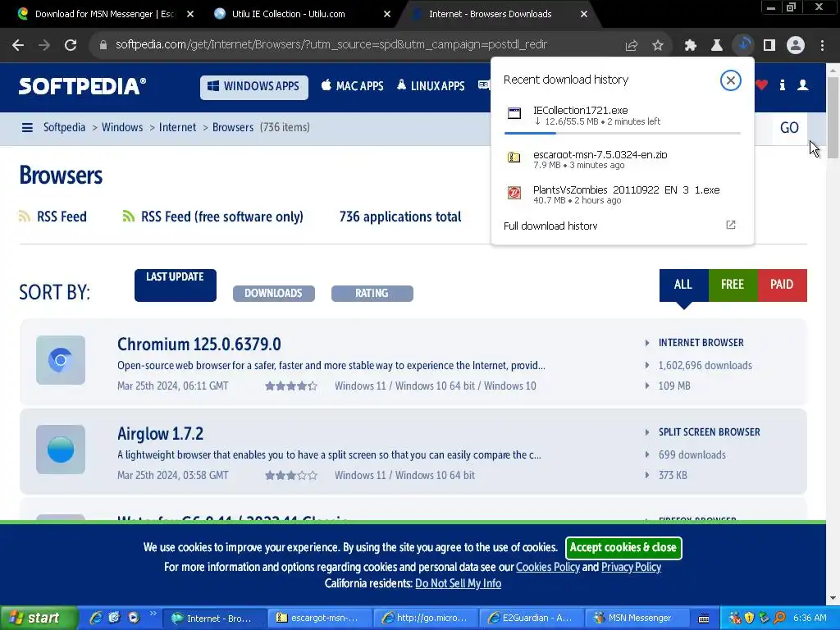Toggle the side panel icon
Viewport: 840px width, 630px height.
pyautogui.click(x=769, y=46)
